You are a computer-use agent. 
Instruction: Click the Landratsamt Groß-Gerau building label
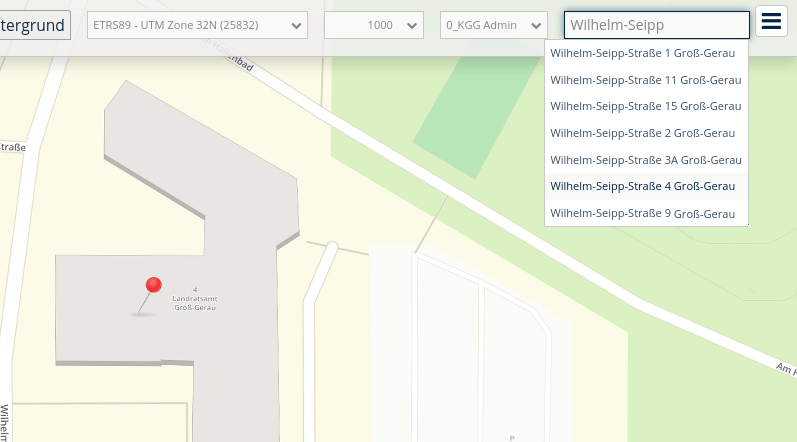(x=195, y=300)
